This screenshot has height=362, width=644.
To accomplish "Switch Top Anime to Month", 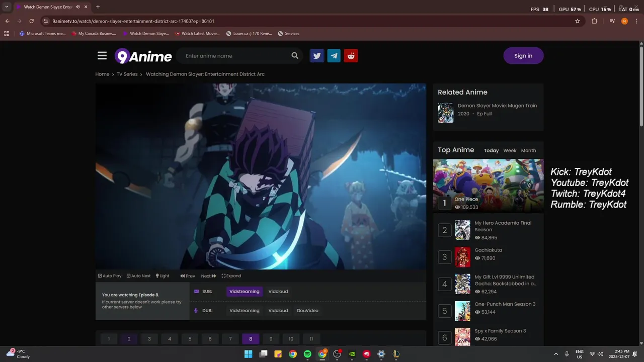I will [528, 151].
